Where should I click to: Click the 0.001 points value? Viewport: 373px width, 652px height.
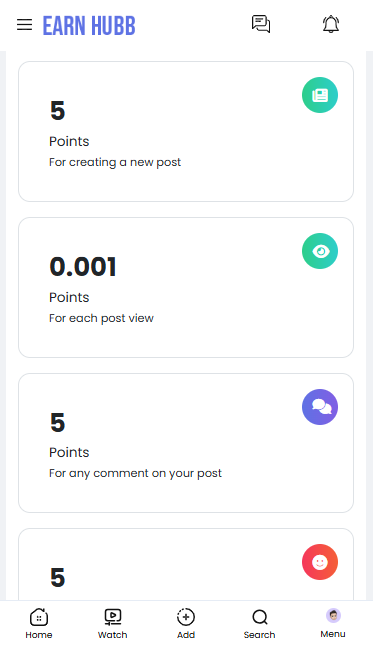pos(83,267)
